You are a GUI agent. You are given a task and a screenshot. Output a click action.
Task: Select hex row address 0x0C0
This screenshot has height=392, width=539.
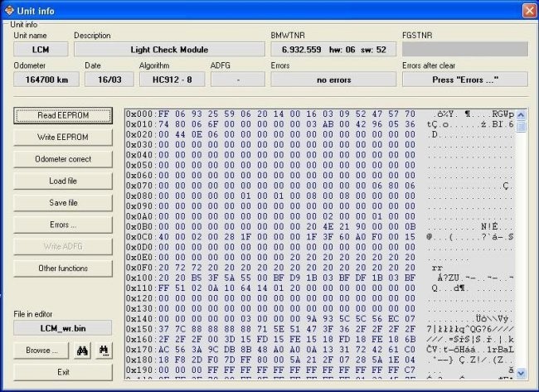click(141, 237)
